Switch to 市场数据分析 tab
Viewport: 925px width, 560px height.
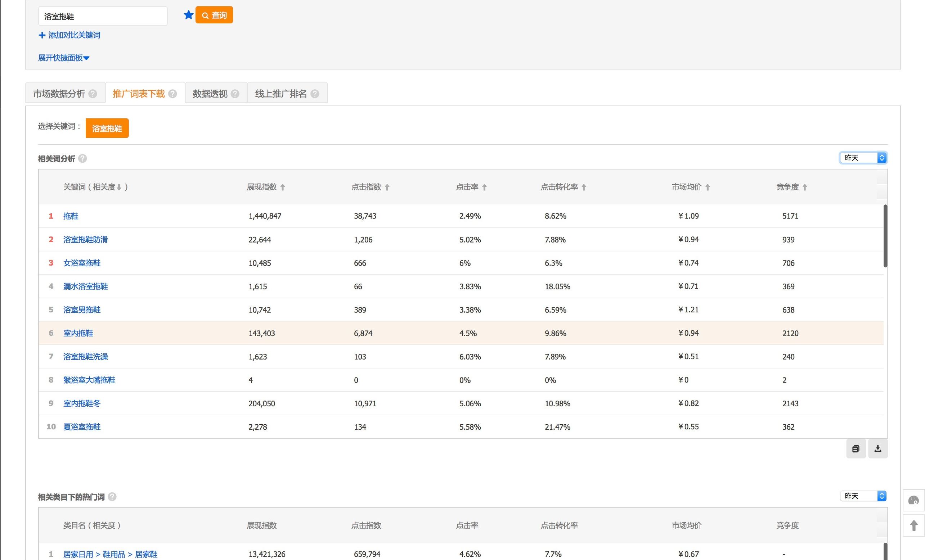pyautogui.click(x=59, y=94)
